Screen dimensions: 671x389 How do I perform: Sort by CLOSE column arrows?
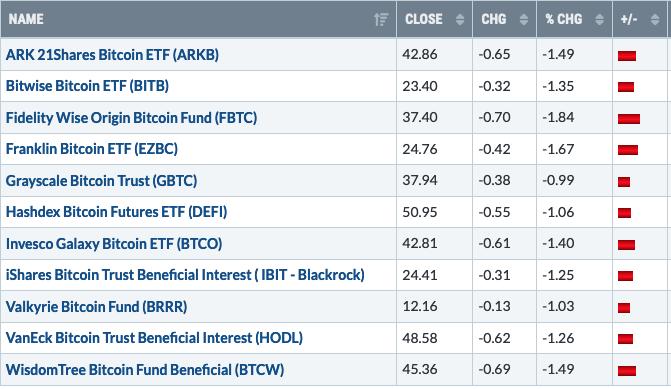[460, 19]
